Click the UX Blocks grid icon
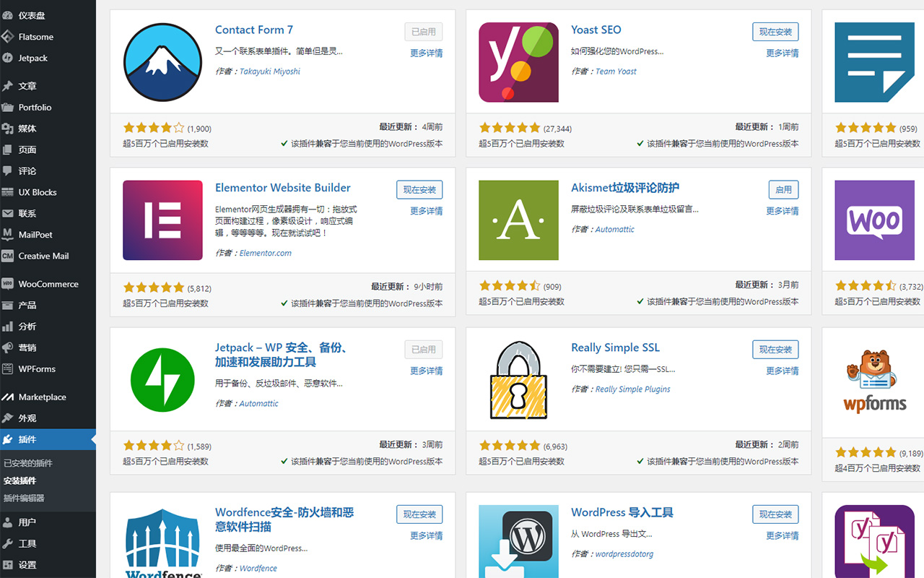Screen dimensions: 924x578 point(7,192)
